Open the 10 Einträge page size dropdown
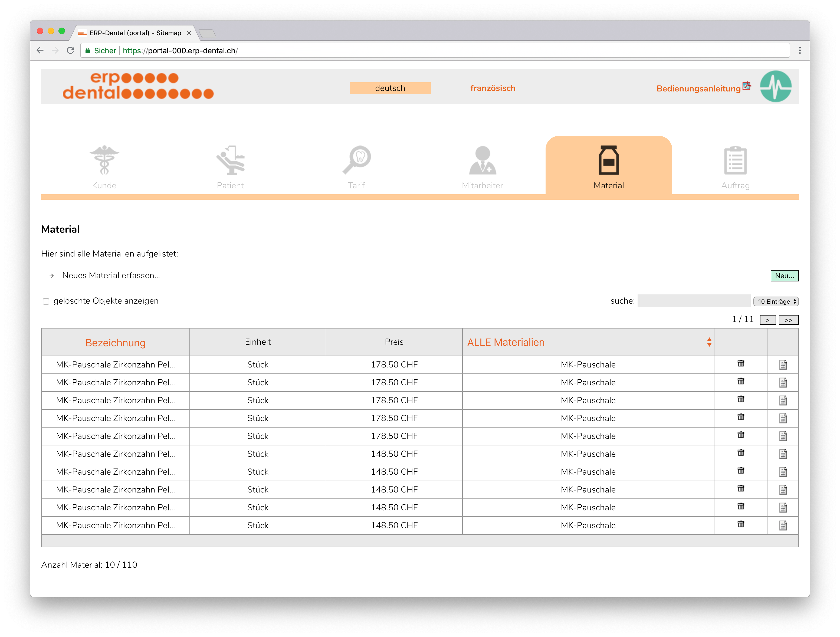The width and height of the screenshot is (840, 637). (x=776, y=301)
